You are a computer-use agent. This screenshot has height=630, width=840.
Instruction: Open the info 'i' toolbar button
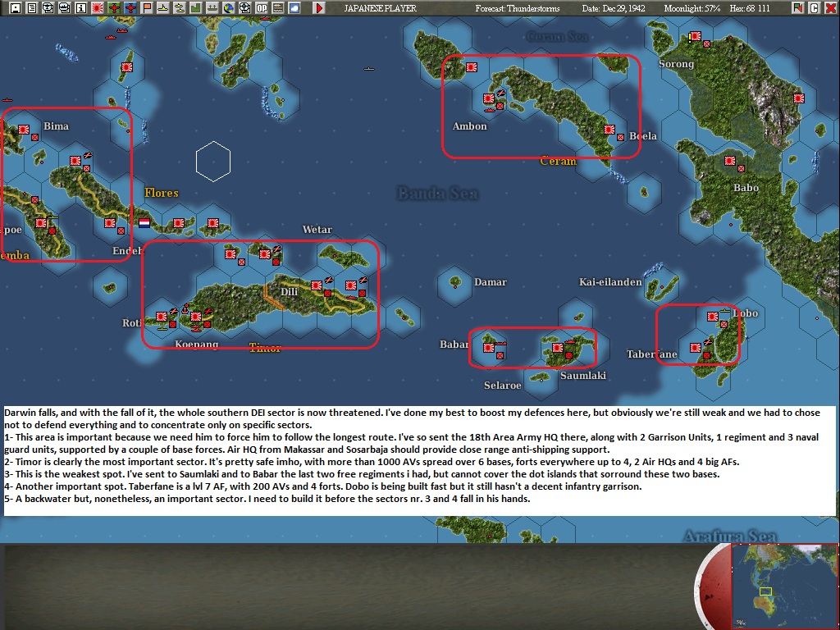point(81,7)
